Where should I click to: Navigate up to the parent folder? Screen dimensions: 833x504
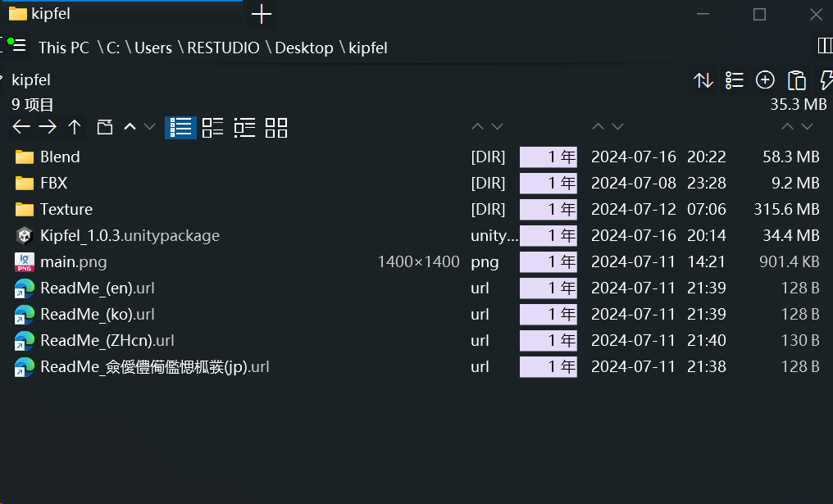click(x=75, y=127)
